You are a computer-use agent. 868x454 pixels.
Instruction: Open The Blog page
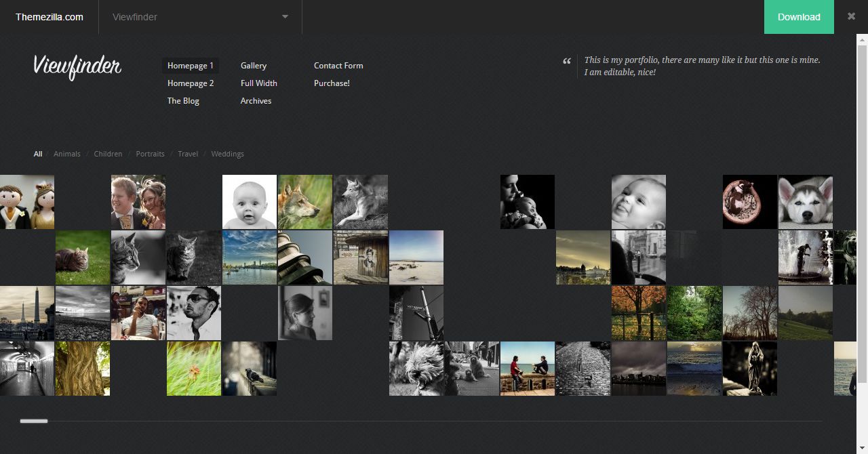coord(183,101)
